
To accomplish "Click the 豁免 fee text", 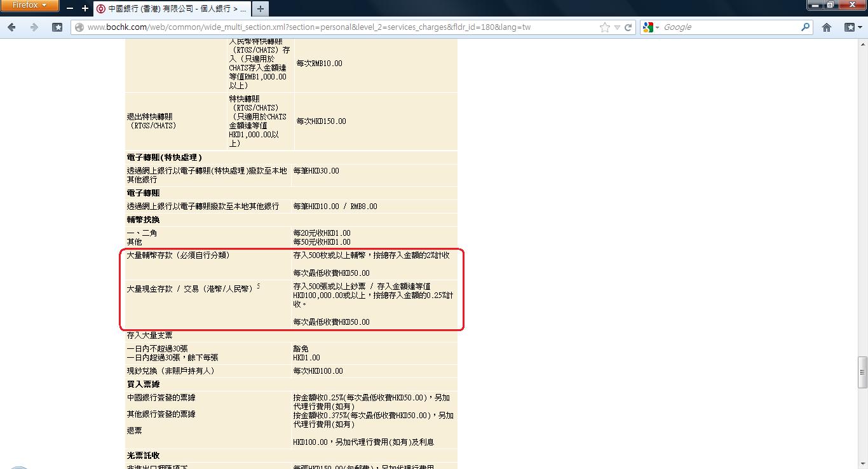I will [301, 349].
